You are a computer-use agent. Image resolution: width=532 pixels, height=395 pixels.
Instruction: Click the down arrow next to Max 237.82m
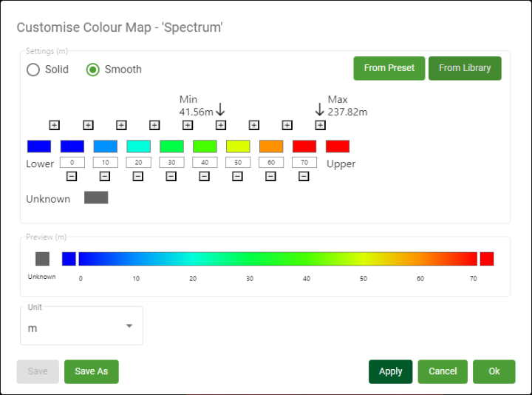tap(320, 109)
